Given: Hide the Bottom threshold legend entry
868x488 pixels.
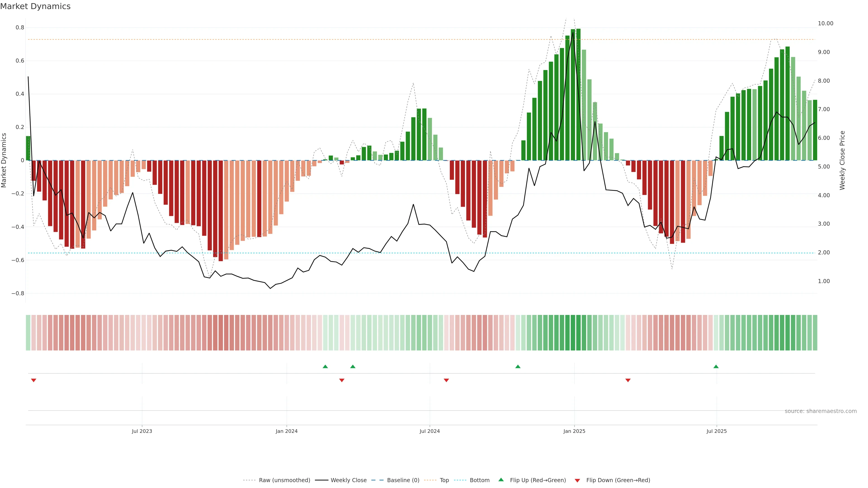Looking at the screenshot, I should point(479,480).
